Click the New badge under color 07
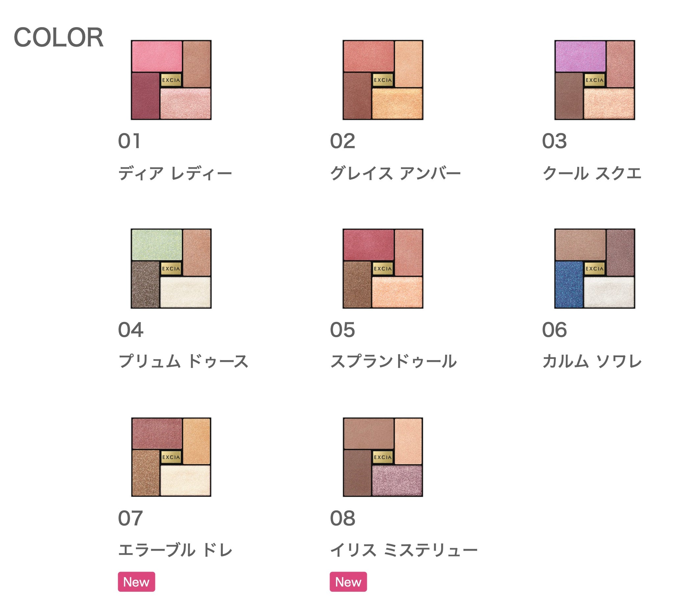The image size is (674, 616). click(x=136, y=582)
